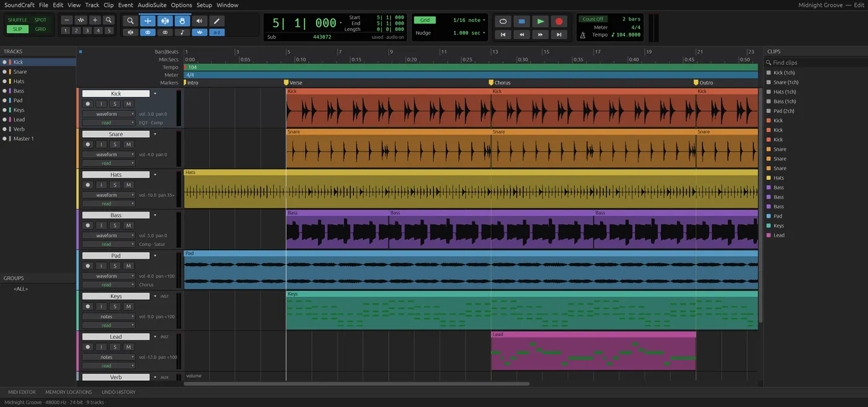
Task: Open the Window menu
Action: [x=228, y=5]
